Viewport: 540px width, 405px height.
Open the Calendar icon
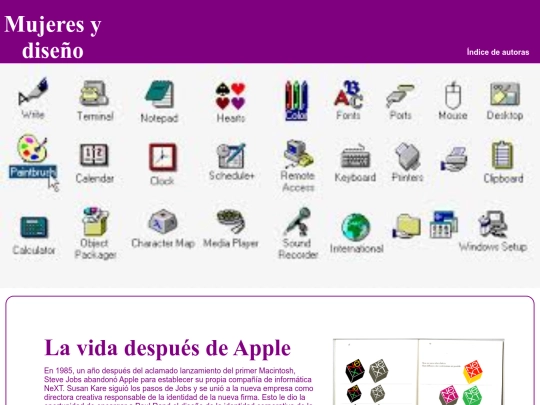[94, 155]
